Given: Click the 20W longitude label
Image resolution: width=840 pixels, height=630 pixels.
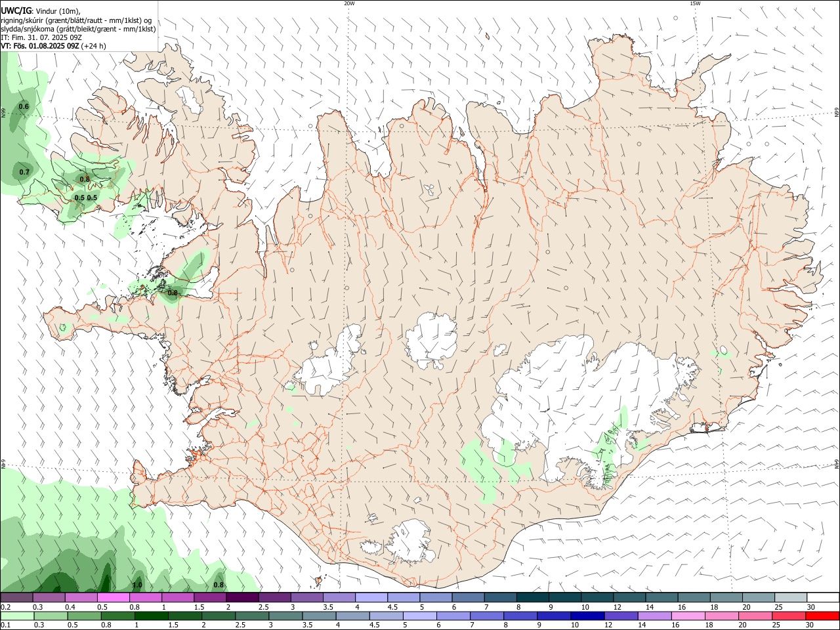Looking at the screenshot, I should [349, 3].
